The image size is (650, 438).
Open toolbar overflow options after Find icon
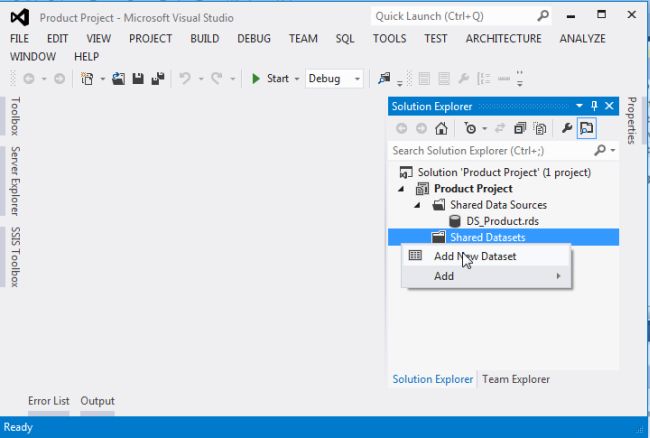point(400,83)
